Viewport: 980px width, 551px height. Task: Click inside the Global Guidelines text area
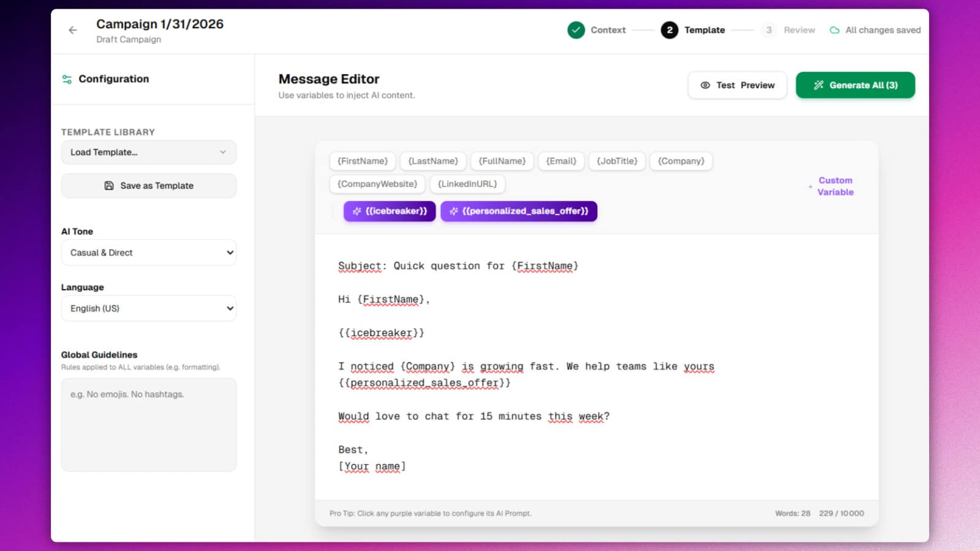click(x=148, y=424)
